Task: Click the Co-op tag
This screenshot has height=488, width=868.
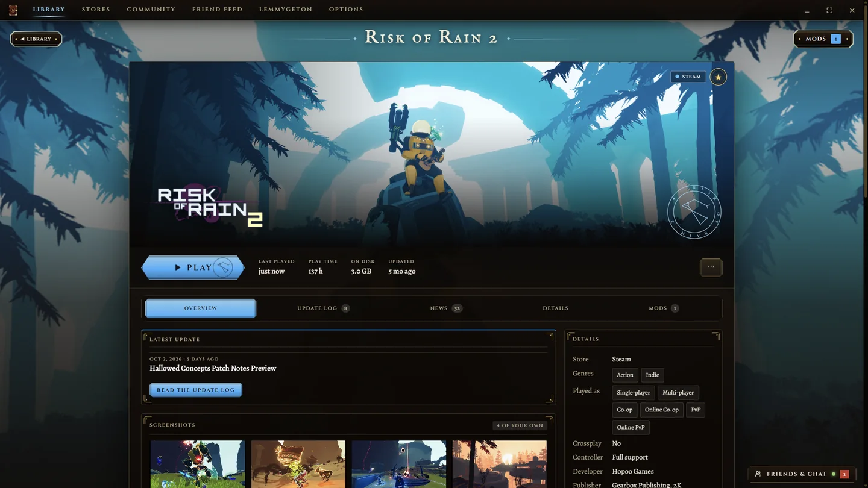Action: tap(624, 410)
